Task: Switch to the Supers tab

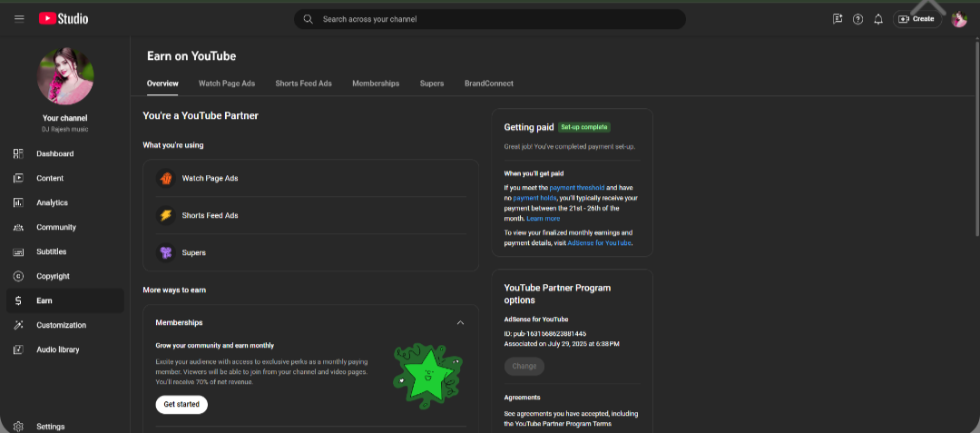Action: [432, 84]
